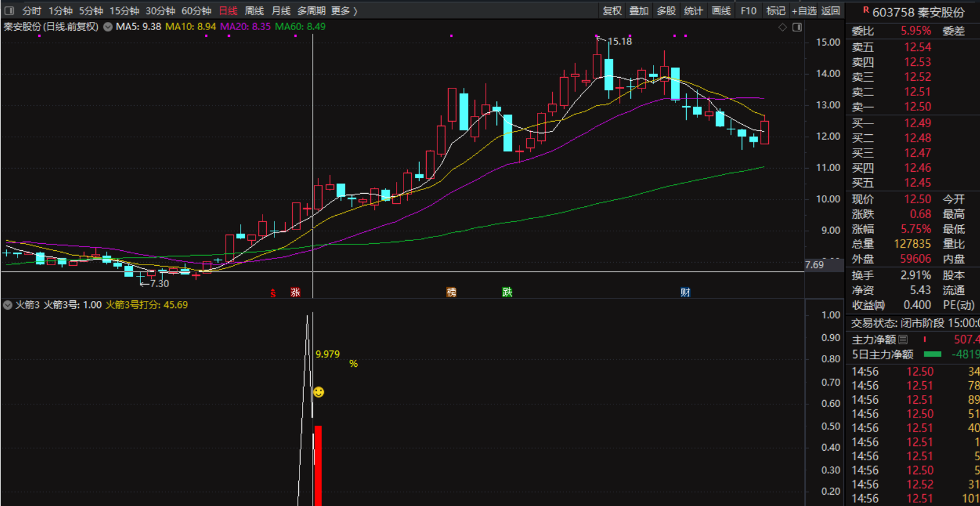Click the yellow smiley signal icon
Viewport: 980px width, 506px height.
tap(318, 393)
